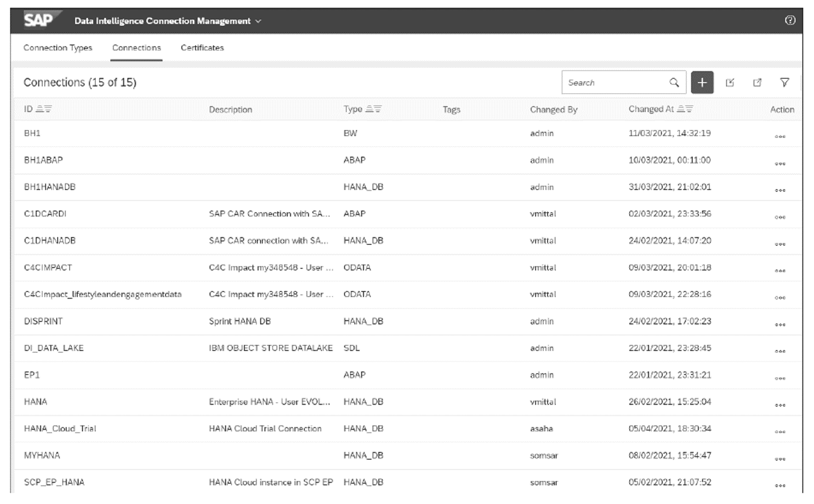Click timestamp 05/04/2021, 18:30:34
The height and width of the screenshot is (504, 814).
coord(670,428)
